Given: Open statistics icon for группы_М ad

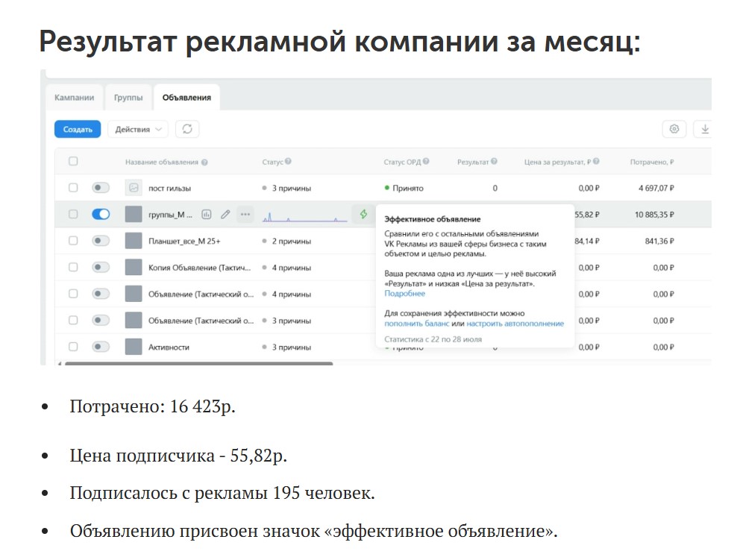Looking at the screenshot, I should pyautogui.click(x=206, y=215).
